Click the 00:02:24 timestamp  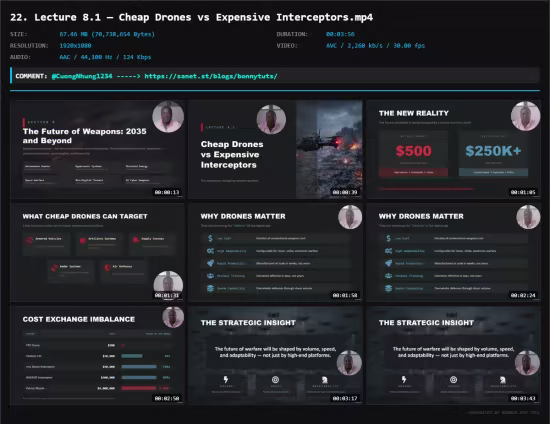pos(523,295)
